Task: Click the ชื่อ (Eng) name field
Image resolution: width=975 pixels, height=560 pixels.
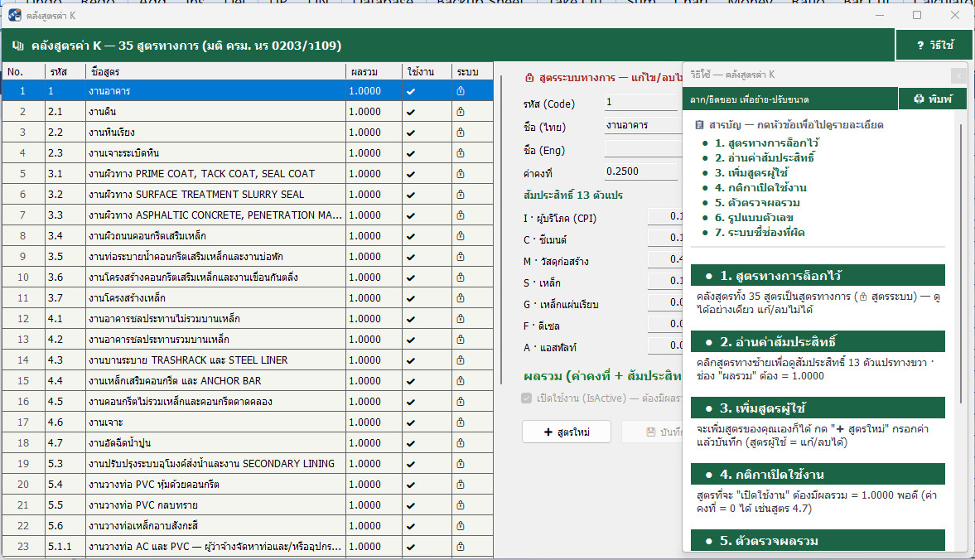Action: (644, 148)
